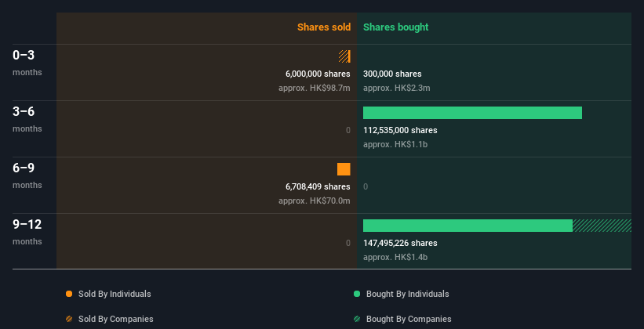644x329 pixels.
Task: Click the 'approx. HK$1.1b' value
Action: click(395, 144)
